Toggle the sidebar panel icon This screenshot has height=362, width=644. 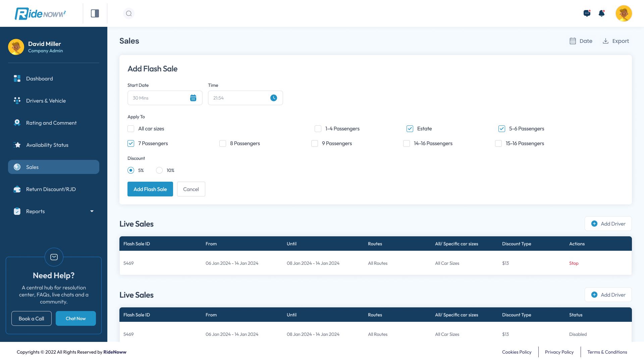(95, 13)
